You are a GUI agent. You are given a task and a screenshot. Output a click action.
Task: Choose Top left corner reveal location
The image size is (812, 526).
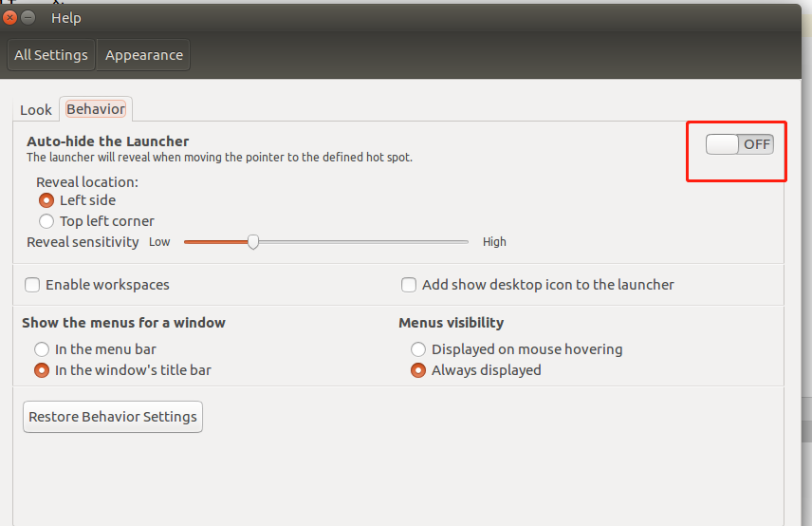[46, 221]
